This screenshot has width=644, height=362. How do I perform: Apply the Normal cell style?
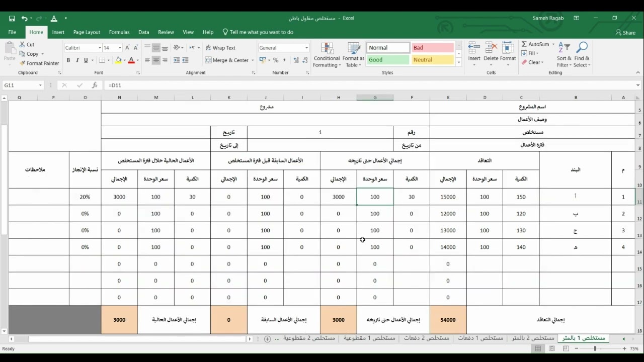[388, 48]
